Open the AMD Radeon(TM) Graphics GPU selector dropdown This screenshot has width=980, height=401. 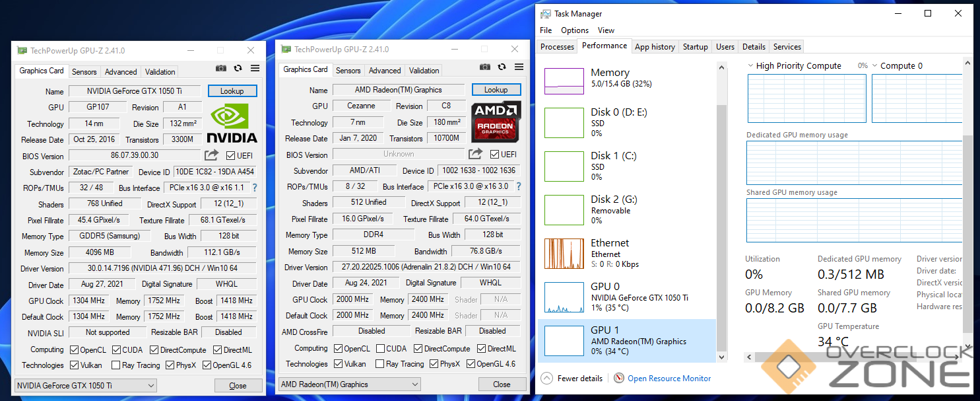tap(350, 384)
